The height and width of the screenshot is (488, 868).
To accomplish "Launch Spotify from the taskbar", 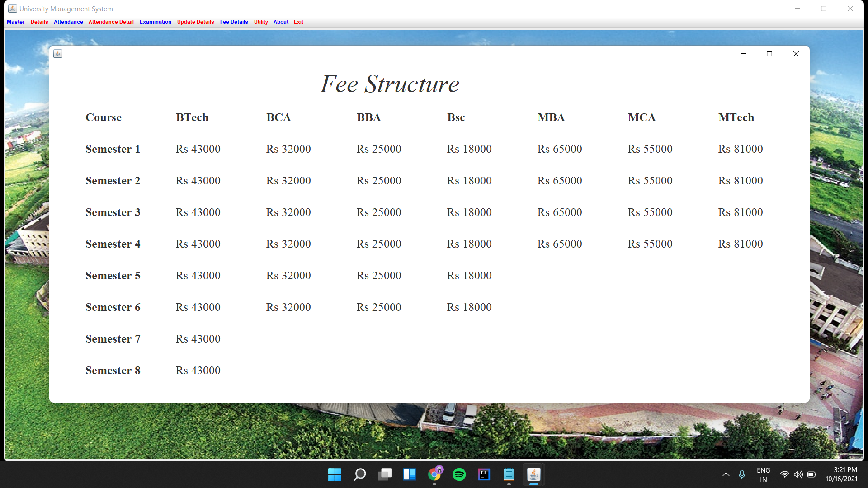I will click(459, 474).
